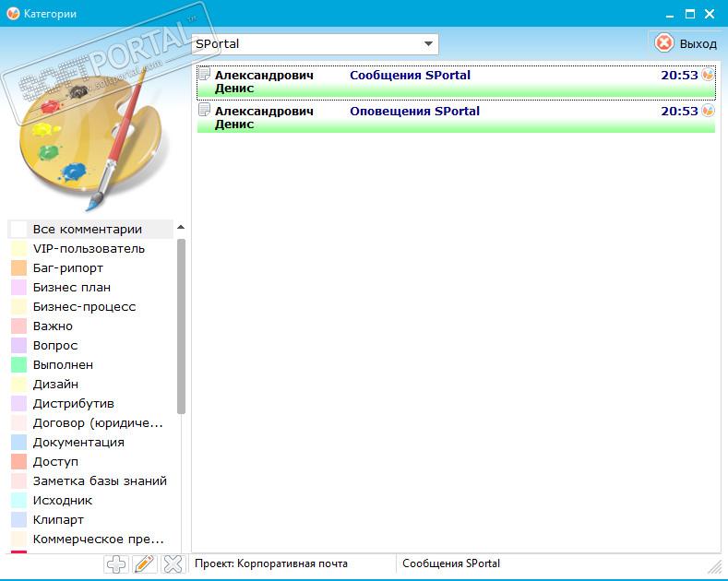Screen dimensions: 728x581
Task: Select the Заметка базы знаний category
Action: click(x=90, y=481)
